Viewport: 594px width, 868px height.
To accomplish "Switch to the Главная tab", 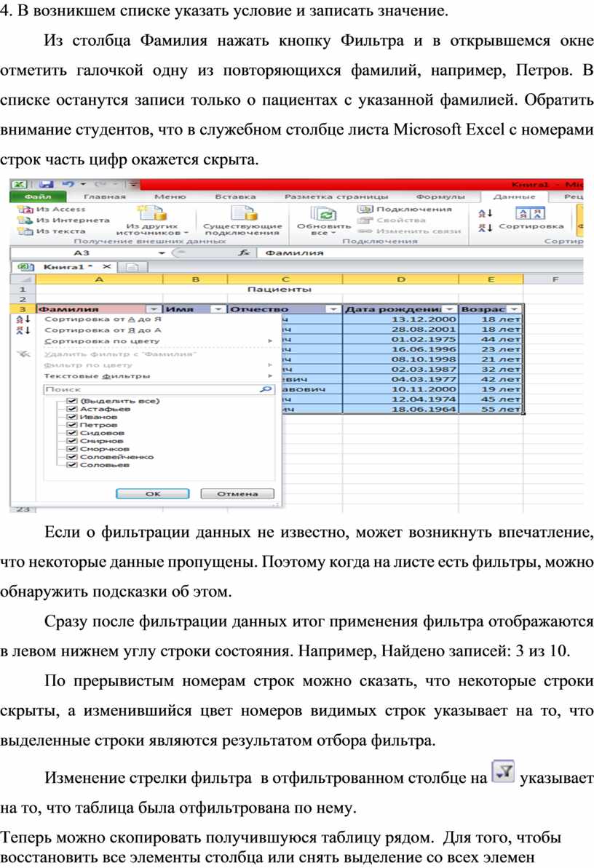I will [105, 196].
